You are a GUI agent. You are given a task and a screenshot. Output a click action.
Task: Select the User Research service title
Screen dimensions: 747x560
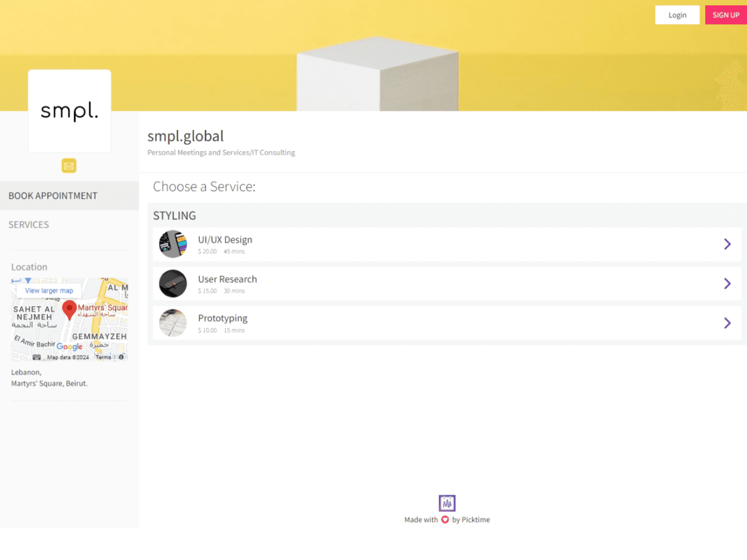coord(227,279)
